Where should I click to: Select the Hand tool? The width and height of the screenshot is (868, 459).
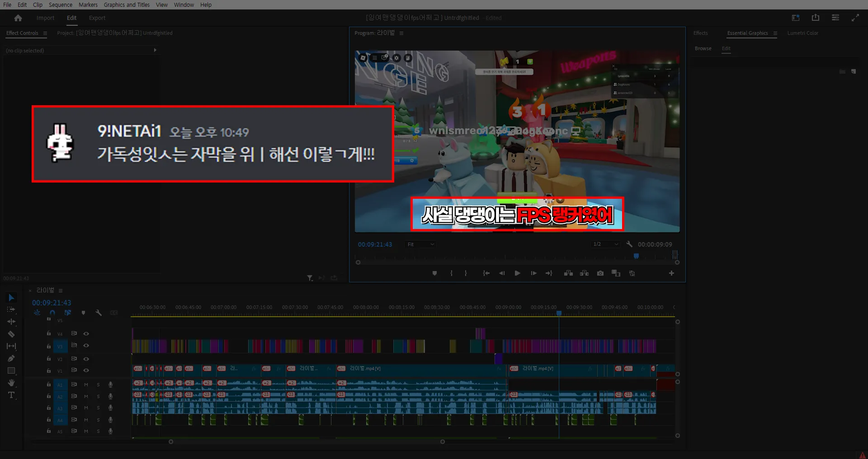[x=11, y=383]
